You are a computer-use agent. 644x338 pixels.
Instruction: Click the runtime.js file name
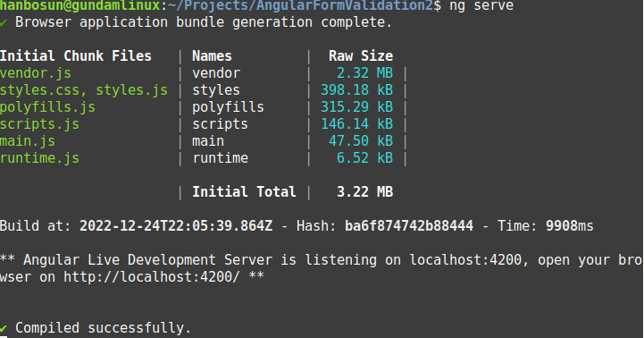[39, 158]
